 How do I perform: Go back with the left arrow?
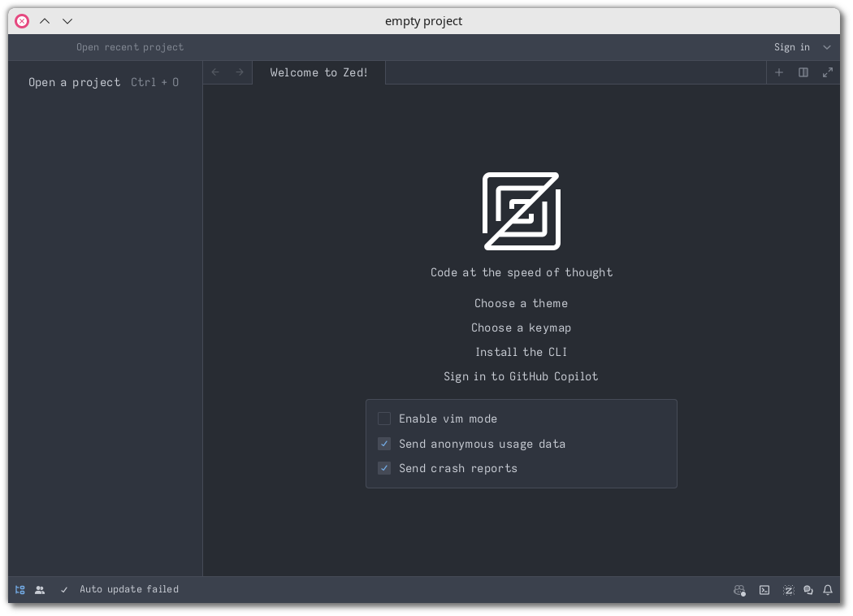pos(215,72)
